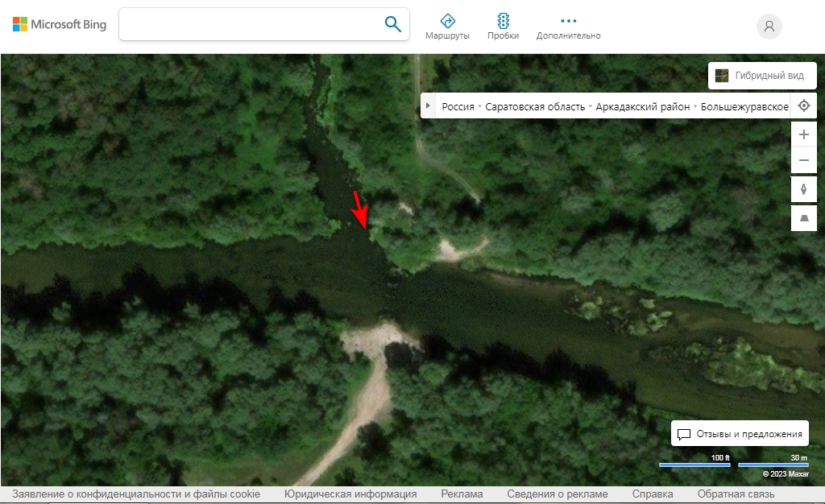Click the Microsoft Bing logo
The width and height of the screenshot is (825, 504).
pos(60,25)
